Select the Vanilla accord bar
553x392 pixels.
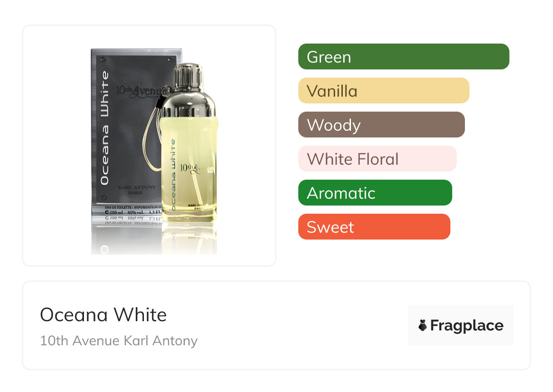pos(384,91)
